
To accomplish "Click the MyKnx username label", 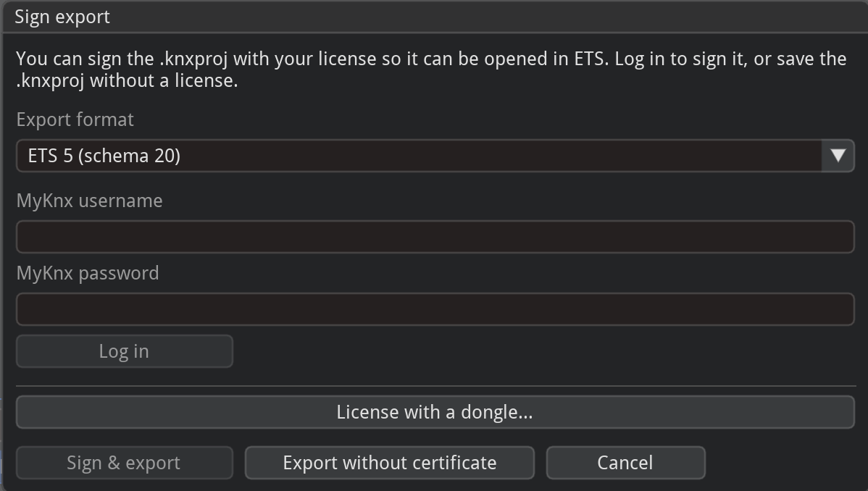I will [89, 201].
